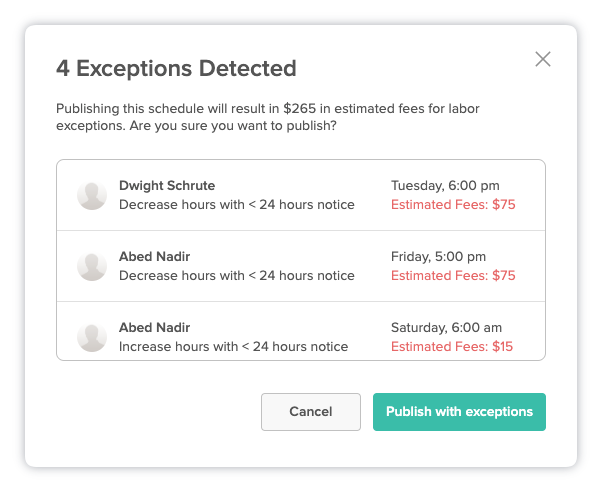Select Abed Nadir name in Friday exception

pyautogui.click(x=154, y=257)
